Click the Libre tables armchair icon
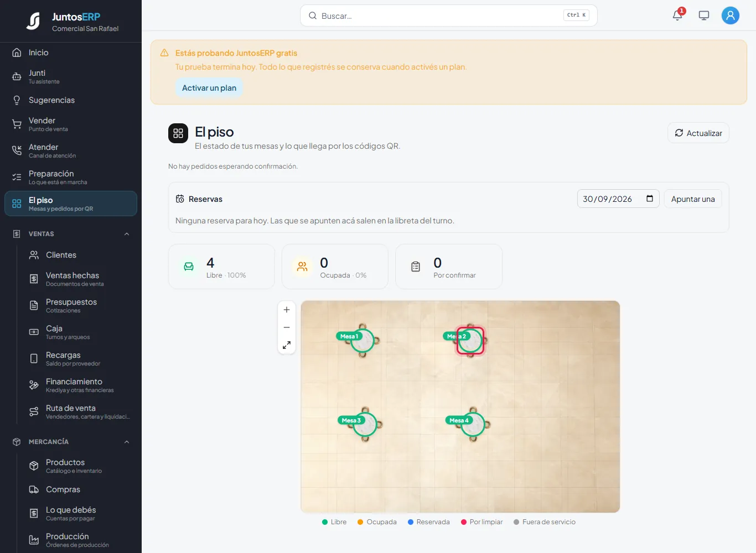This screenshot has width=756, height=553. point(189,267)
